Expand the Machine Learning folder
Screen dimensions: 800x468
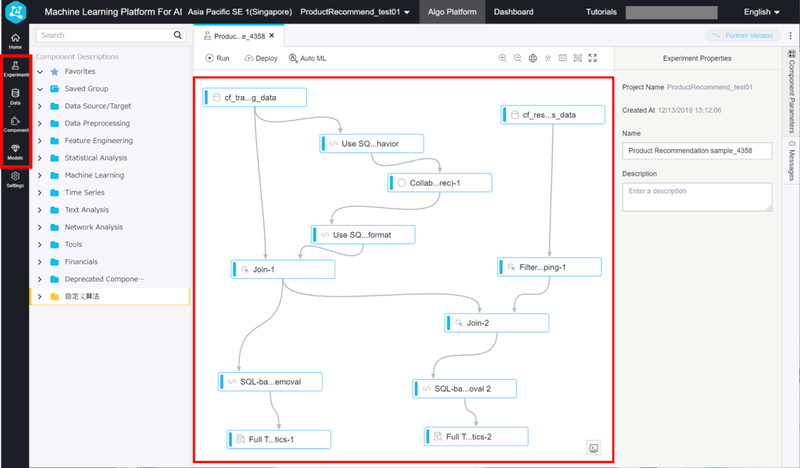pyautogui.click(x=40, y=175)
